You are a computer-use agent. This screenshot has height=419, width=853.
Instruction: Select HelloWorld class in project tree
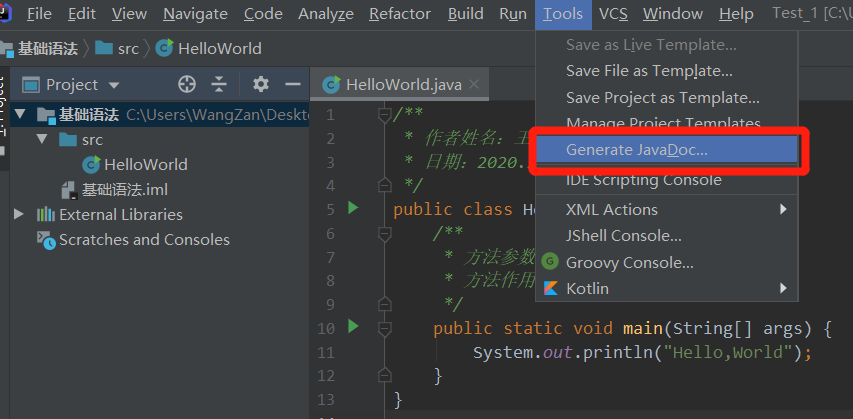pyautogui.click(x=145, y=164)
